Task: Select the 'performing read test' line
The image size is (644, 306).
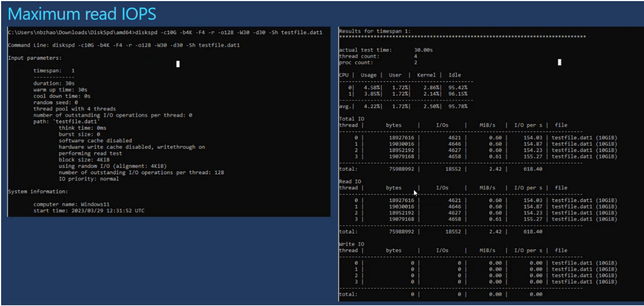Action: (x=91, y=153)
